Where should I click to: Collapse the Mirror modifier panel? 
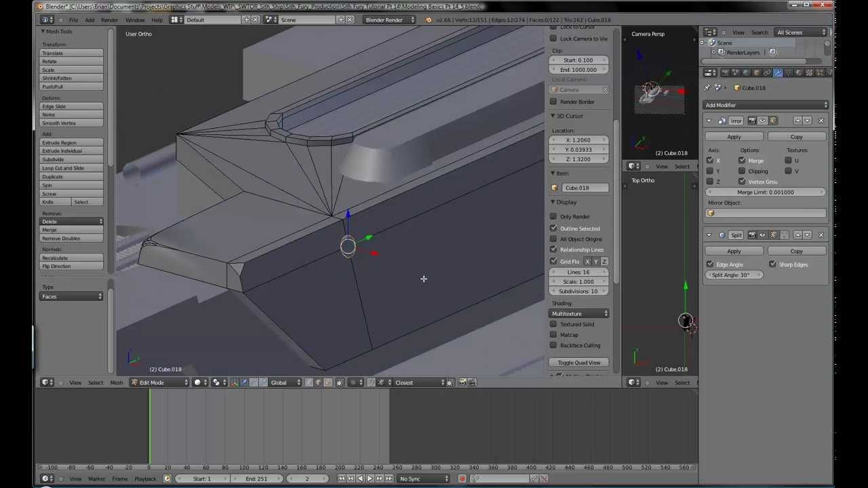(x=709, y=121)
